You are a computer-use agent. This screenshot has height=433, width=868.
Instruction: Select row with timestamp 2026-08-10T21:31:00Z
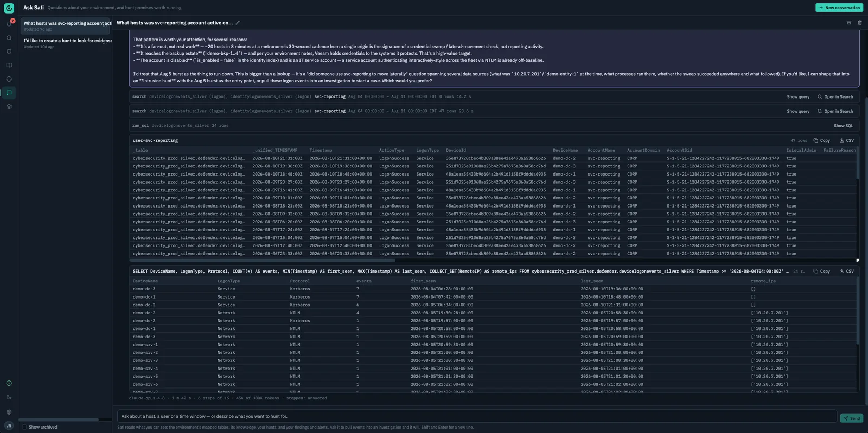tap(493, 158)
